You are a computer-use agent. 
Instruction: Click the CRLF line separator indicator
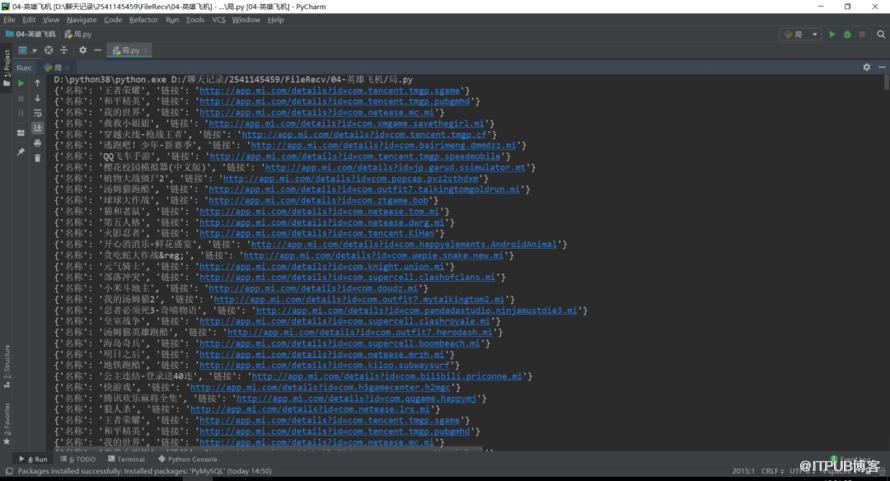772,471
